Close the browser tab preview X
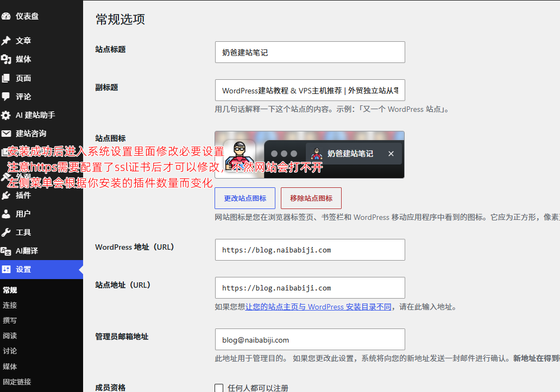560x392 pixels. click(391, 154)
